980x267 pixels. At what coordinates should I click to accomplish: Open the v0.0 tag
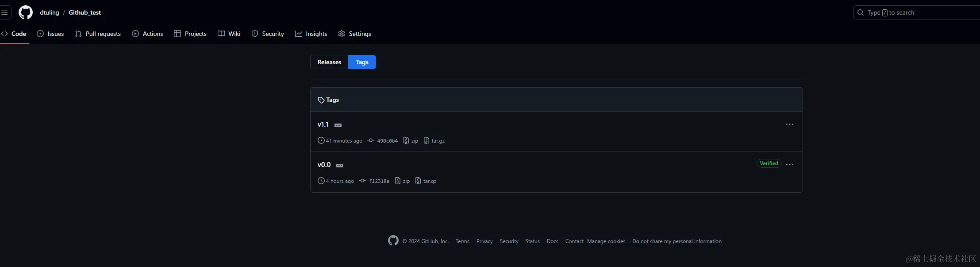[324, 165]
